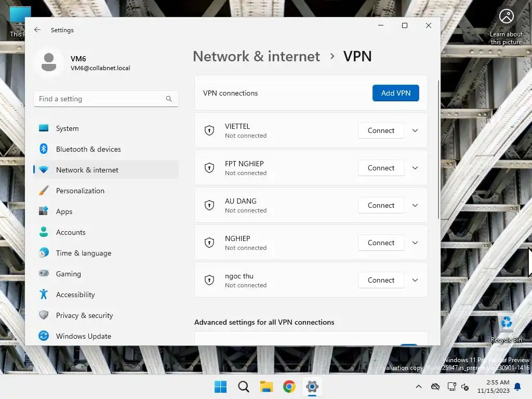532x399 pixels.
Task: Click the ngoc thu VPN shield icon
Action: click(209, 280)
